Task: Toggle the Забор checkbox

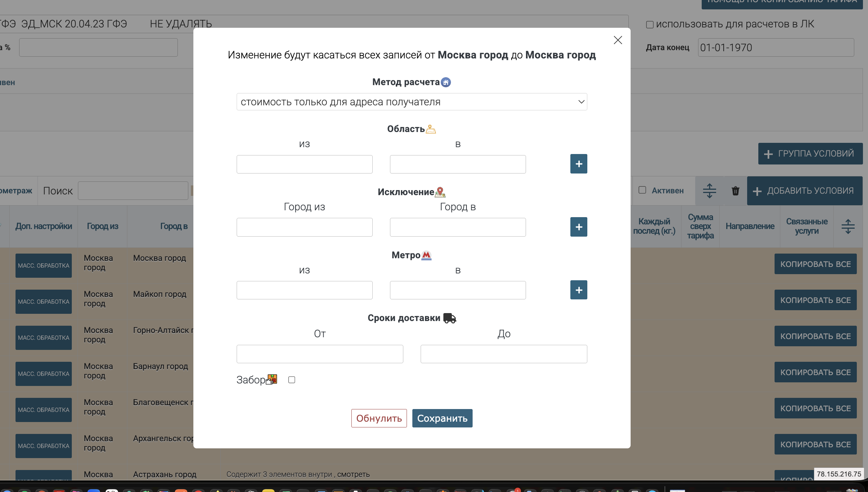Action: [291, 380]
